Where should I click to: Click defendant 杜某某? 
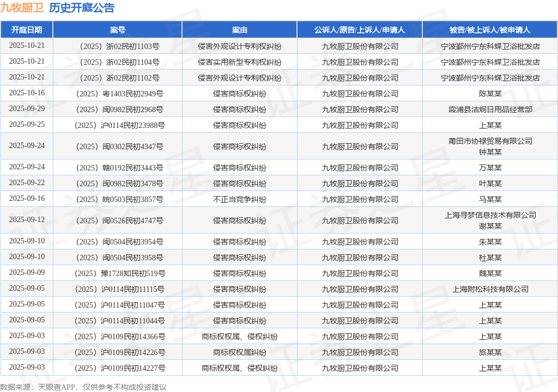[x=490, y=258]
